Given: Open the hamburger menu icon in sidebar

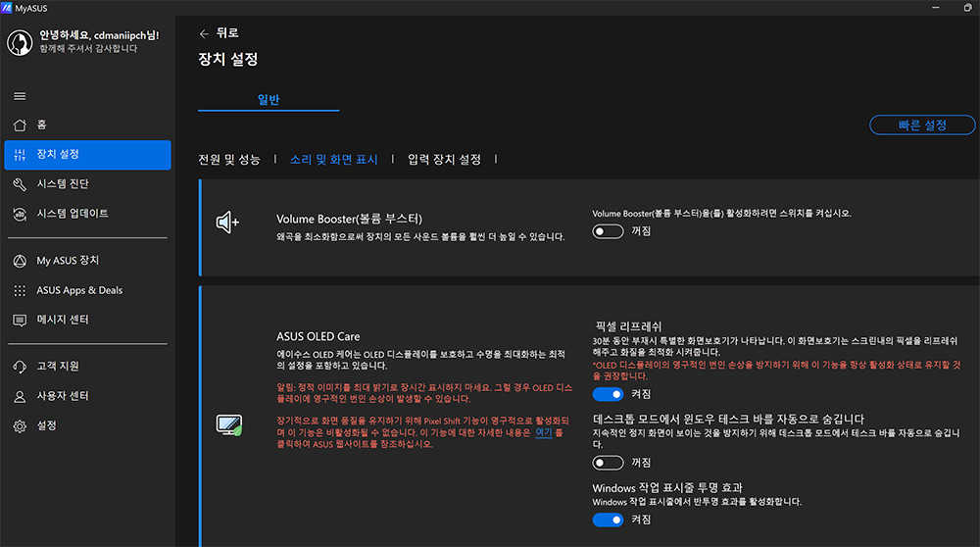Looking at the screenshot, I should point(20,96).
